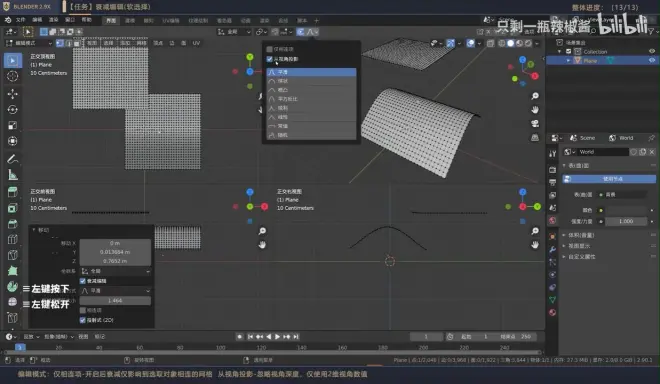Viewport: 660px width, 384px height.
Task: Click 颜色 color swatch in world surface
Action: [x=625, y=210]
